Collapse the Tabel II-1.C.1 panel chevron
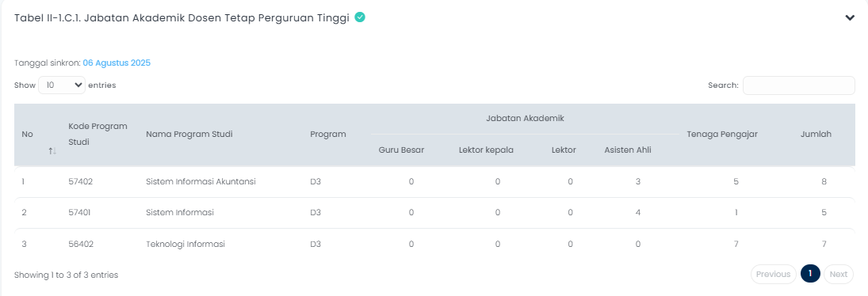This screenshot has height=296, width=868. [x=850, y=17]
